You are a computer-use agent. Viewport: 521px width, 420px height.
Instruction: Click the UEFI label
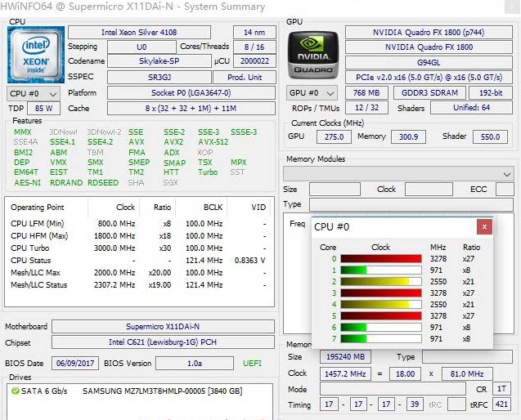pyautogui.click(x=252, y=364)
